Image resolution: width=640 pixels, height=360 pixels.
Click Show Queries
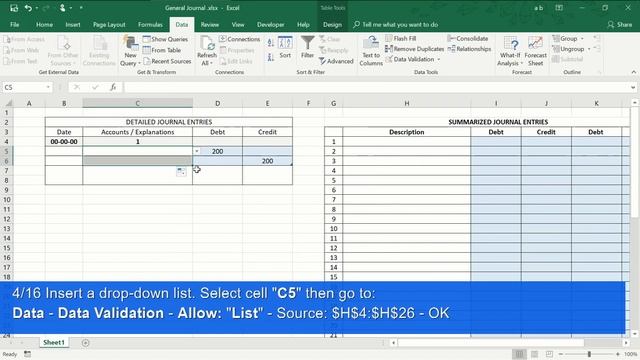pyautogui.click(x=165, y=39)
